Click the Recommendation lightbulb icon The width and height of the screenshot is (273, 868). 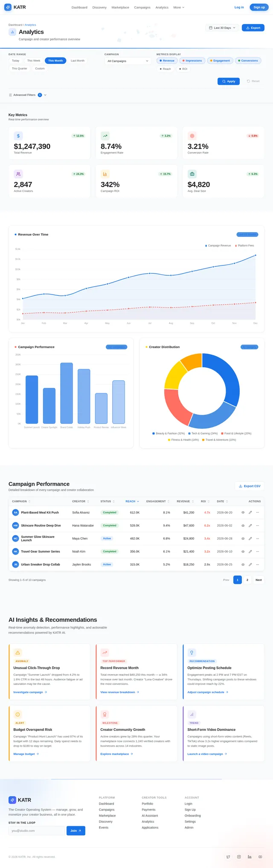point(192,653)
